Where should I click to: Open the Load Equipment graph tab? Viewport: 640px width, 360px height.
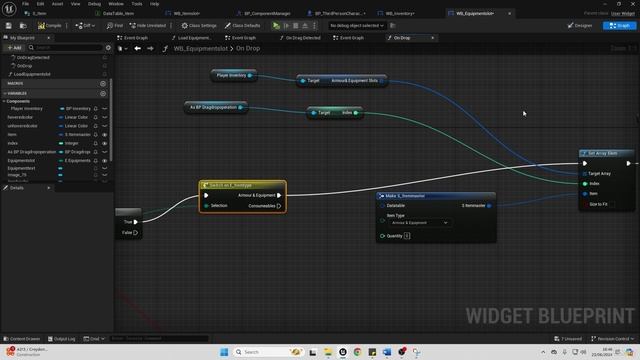[192, 38]
